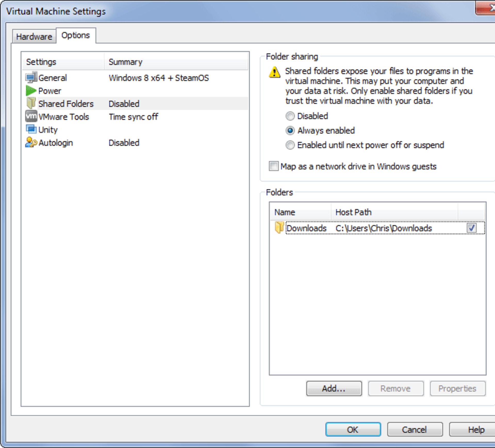This screenshot has width=495, height=448.
Task: Switch to the Options tab
Action: pyautogui.click(x=76, y=35)
